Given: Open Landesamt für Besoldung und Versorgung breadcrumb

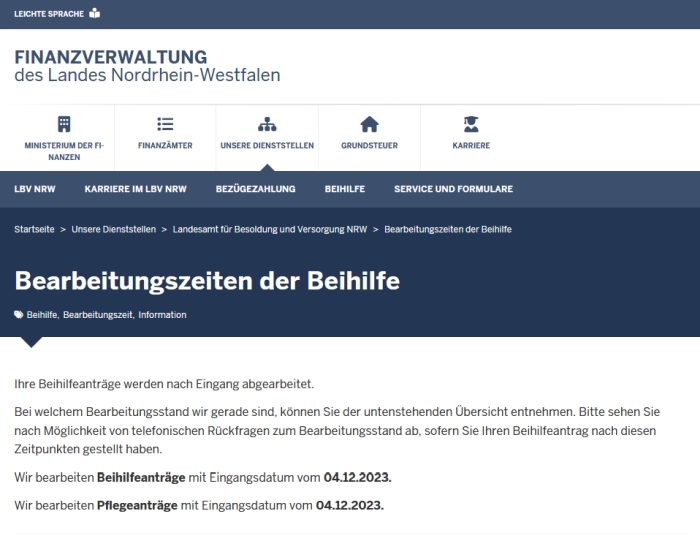Looking at the screenshot, I should [269, 229].
